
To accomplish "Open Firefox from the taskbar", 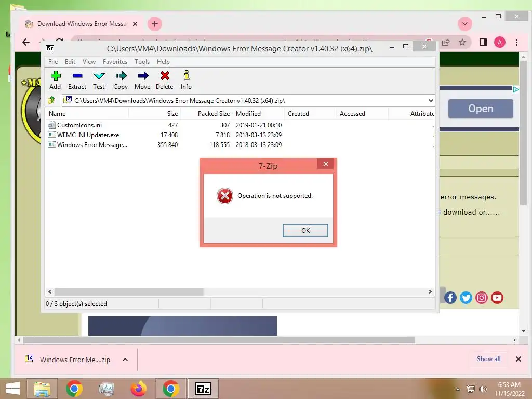I will pyautogui.click(x=138, y=389).
